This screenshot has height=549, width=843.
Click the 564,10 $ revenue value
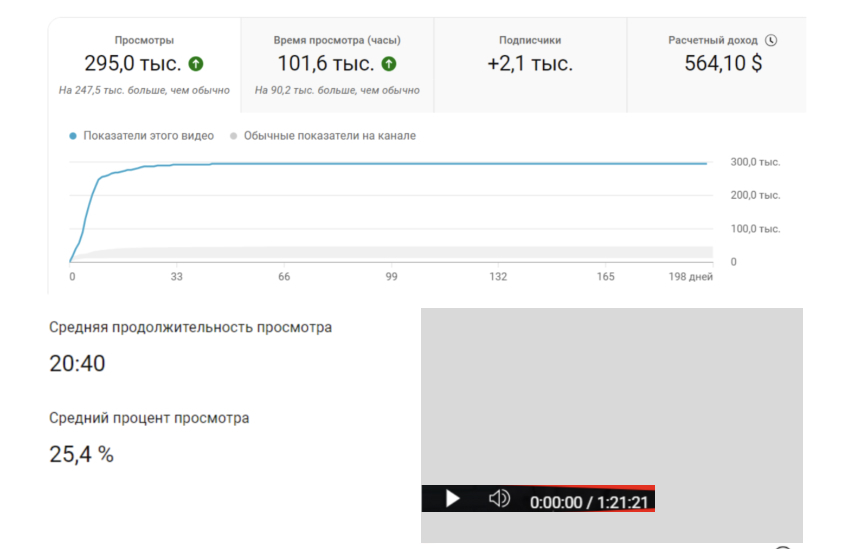point(723,63)
